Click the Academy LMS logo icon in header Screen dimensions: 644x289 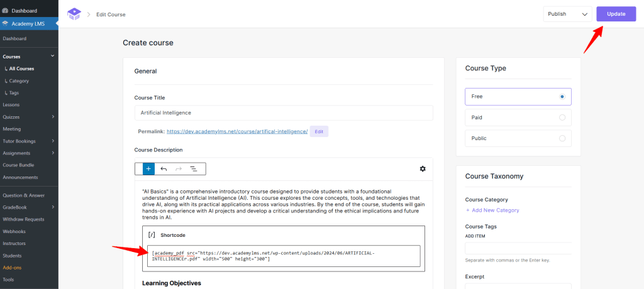coord(74,14)
